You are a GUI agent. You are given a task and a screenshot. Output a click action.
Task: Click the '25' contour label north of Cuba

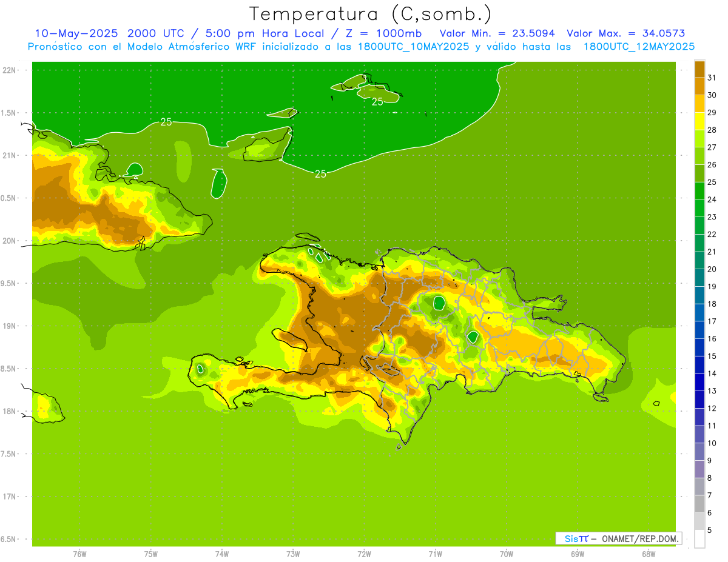(166, 122)
